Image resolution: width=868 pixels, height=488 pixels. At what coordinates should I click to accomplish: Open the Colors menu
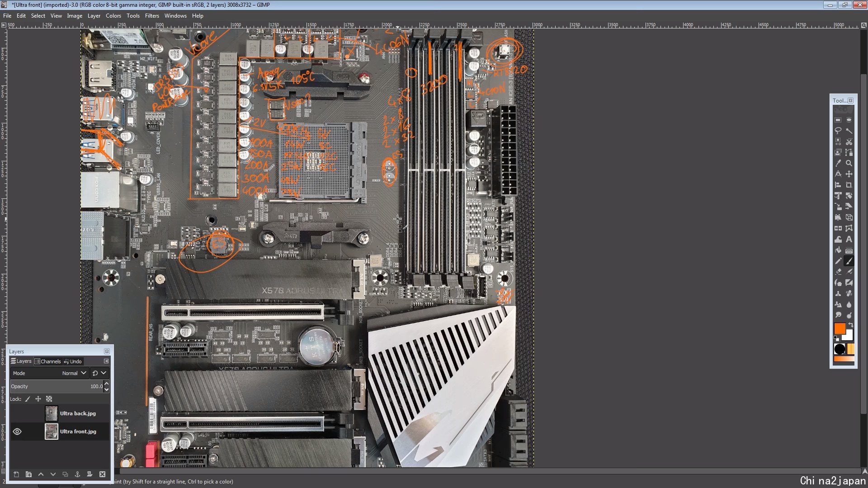(113, 16)
